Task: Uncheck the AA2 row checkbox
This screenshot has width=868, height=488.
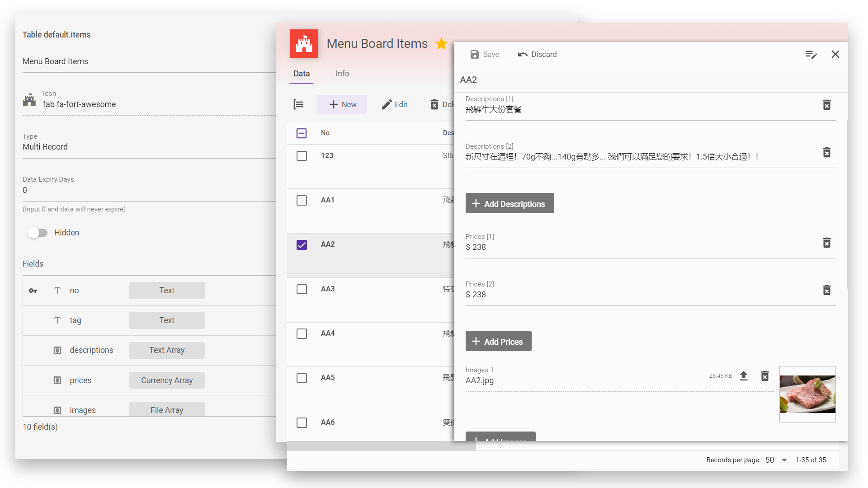Action: pyautogui.click(x=302, y=245)
